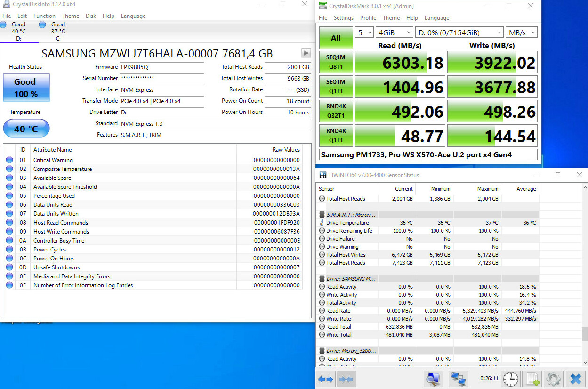Click the Firmware EPK98B5Q field

click(161, 67)
